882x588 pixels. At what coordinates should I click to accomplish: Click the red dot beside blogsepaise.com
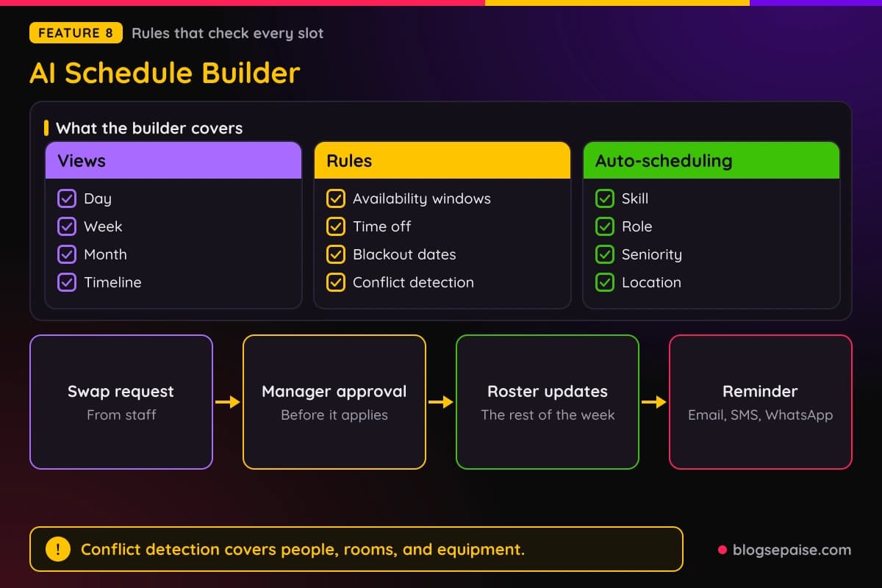(x=723, y=550)
